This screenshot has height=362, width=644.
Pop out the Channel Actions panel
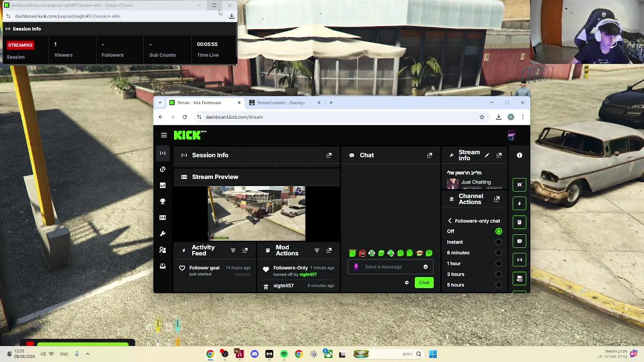[x=497, y=199]
